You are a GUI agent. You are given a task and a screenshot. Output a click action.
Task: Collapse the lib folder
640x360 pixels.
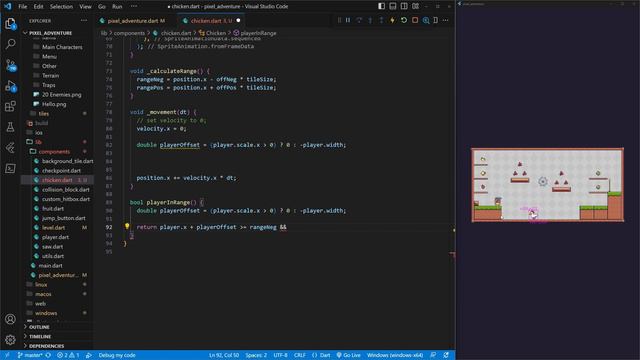click(x=38, y=142)
